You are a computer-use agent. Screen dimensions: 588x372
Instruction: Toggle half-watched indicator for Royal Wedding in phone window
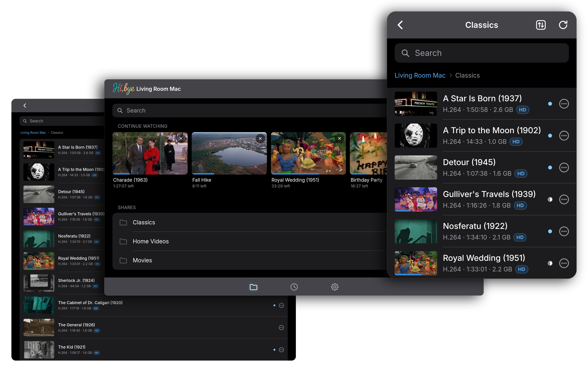(550, 263)
